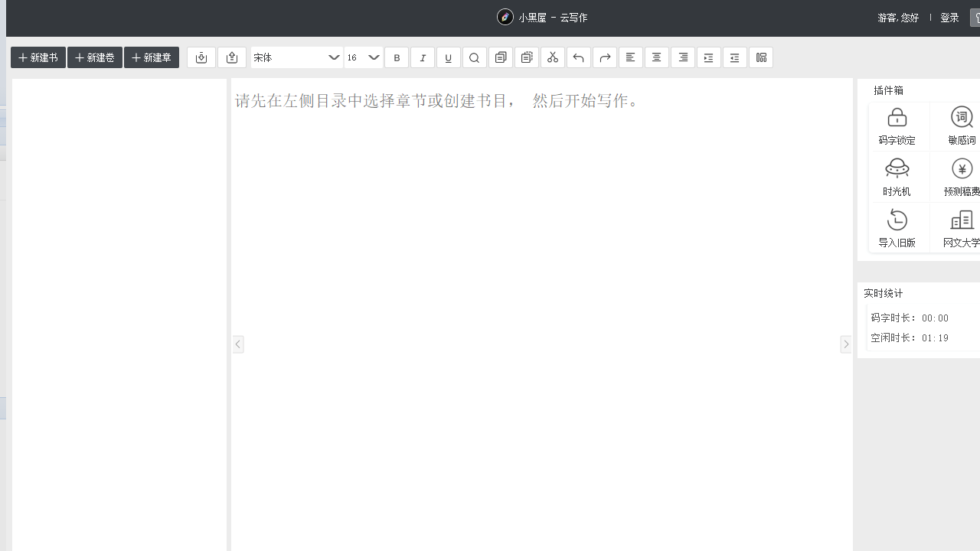Click inside the main writing editor area

point(541,306)
